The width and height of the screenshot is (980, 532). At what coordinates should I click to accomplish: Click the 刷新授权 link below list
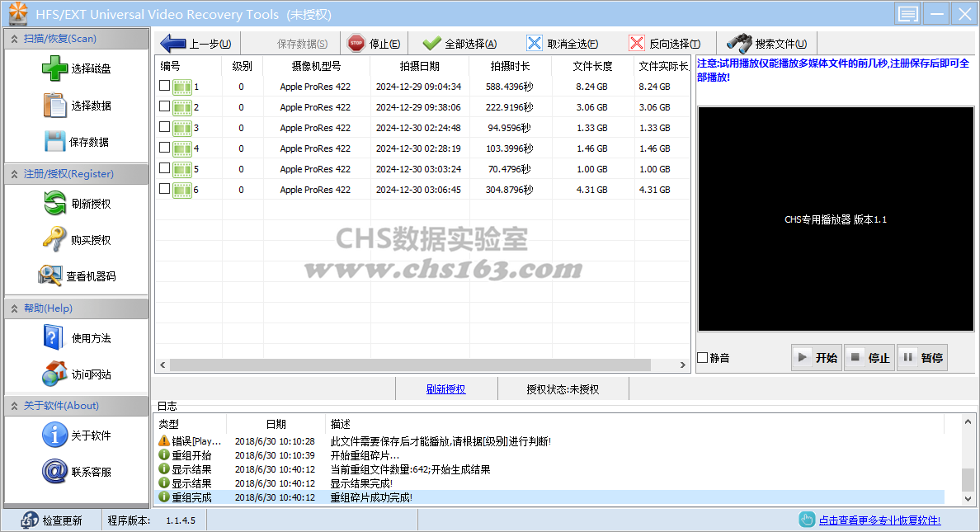coord(445,389)
